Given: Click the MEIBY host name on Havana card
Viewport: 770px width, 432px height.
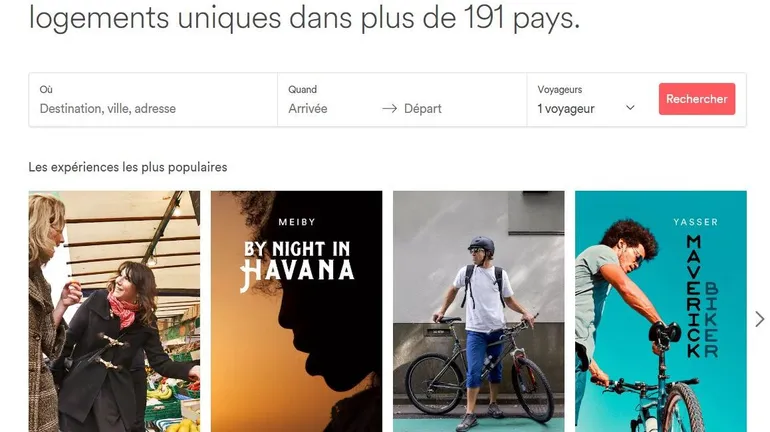Looking at the screenshot, I should 297,222.
